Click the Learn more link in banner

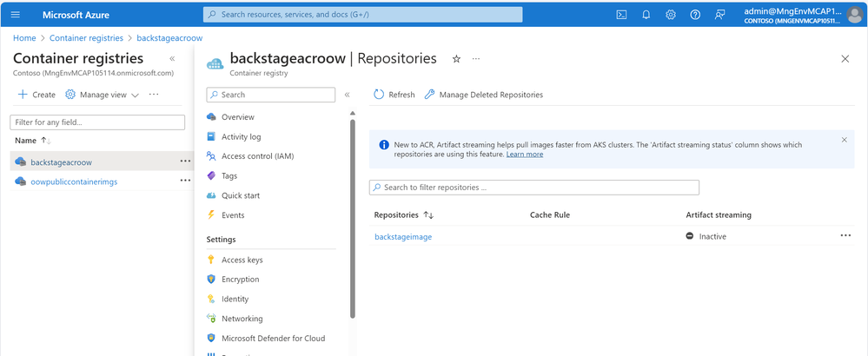point(525,155)
